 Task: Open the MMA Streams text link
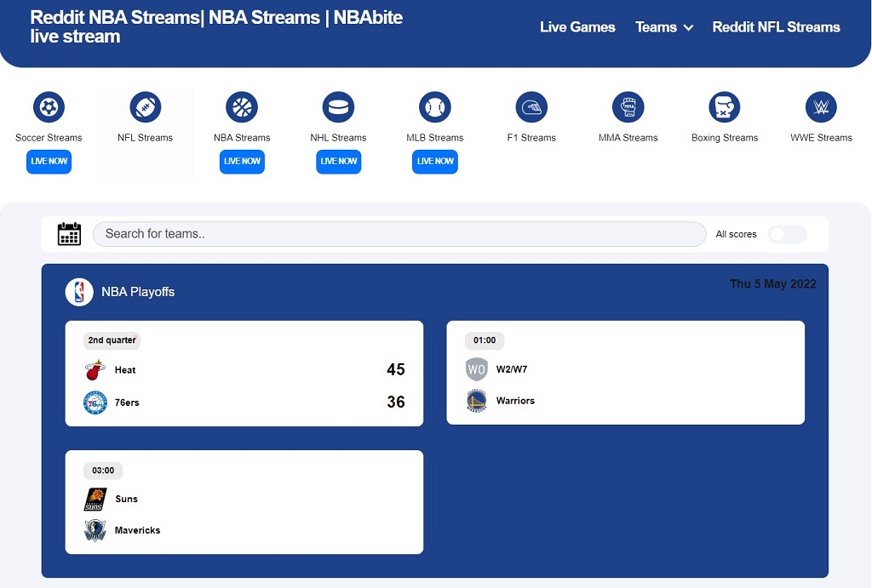tap(628, 138)
